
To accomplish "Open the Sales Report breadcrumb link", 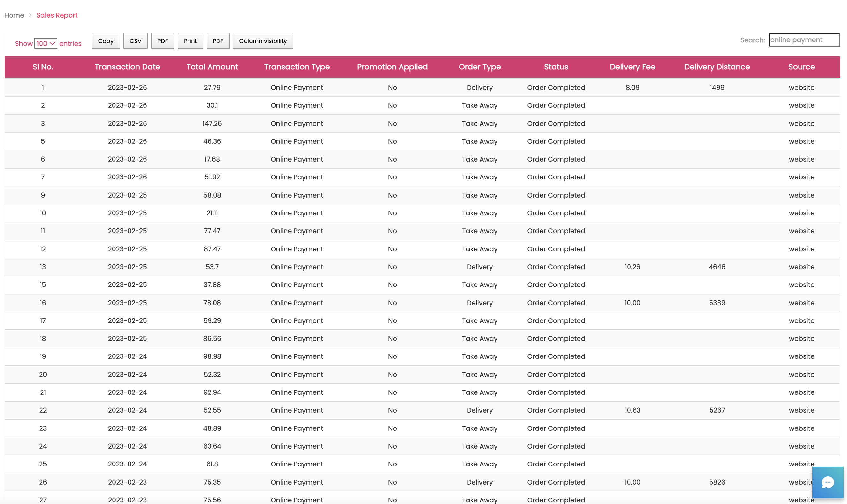I will click(57, 15).
